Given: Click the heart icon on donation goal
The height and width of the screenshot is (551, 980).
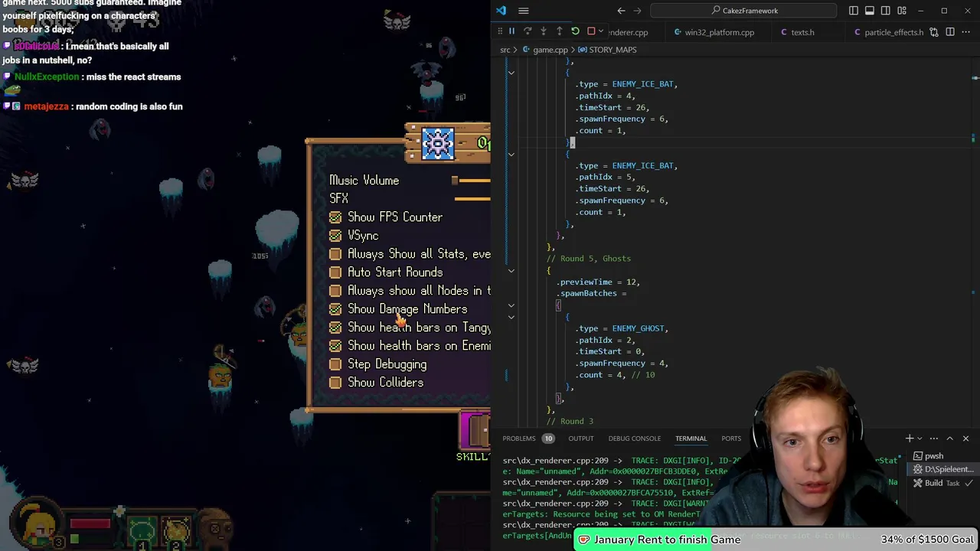Looking at the screenshot, I should pos(584,540).
